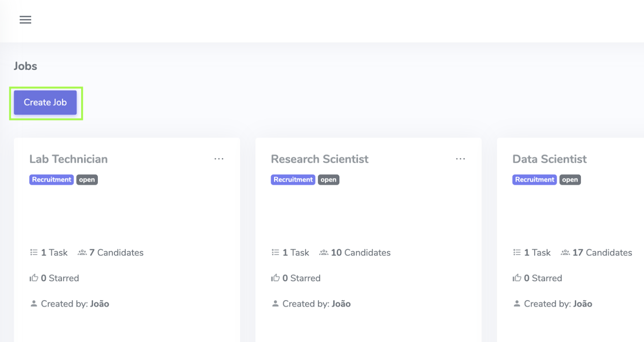644x342 pixels.
Task: Click creator person icon on Lab Technician card
Action: 34,303
